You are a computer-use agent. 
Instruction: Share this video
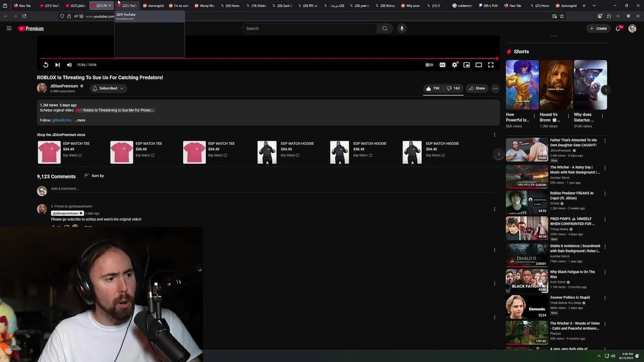476,88
